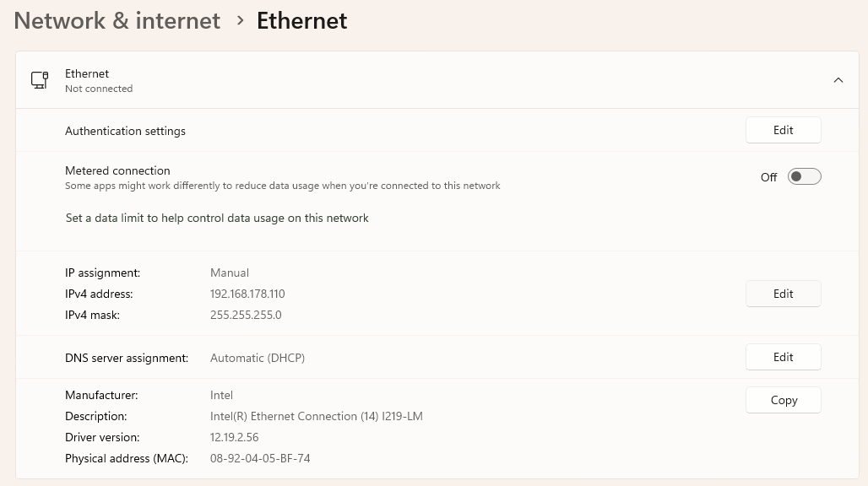
Task: Edit Authentication settings
Action: click(x=783, y=130)
